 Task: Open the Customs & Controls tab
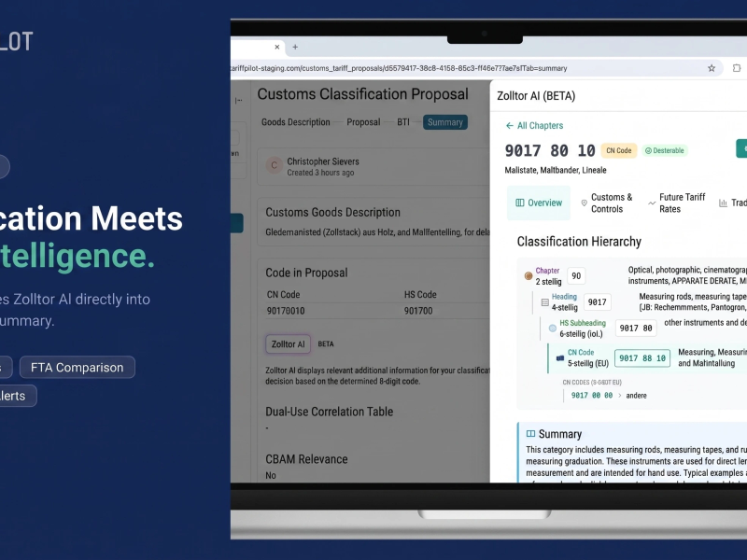click(x=607, y=203)
